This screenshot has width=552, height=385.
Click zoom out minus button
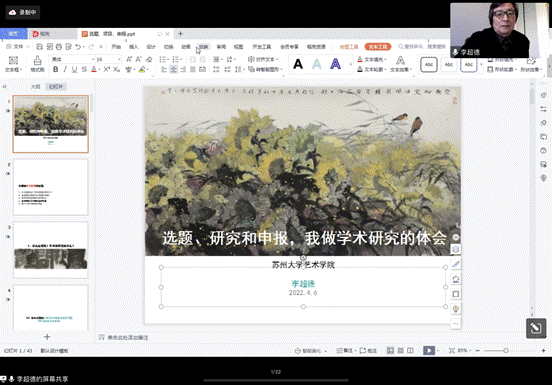[x=478, y=351]
